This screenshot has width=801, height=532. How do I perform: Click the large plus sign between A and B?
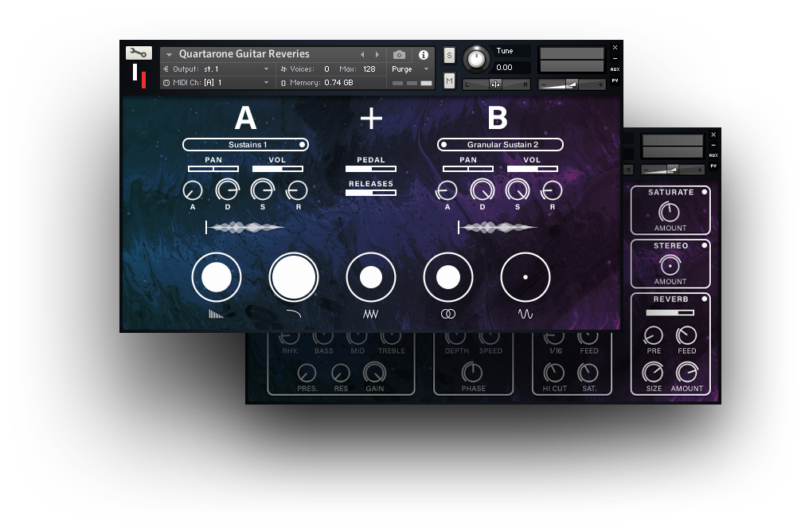coord(371,119)
